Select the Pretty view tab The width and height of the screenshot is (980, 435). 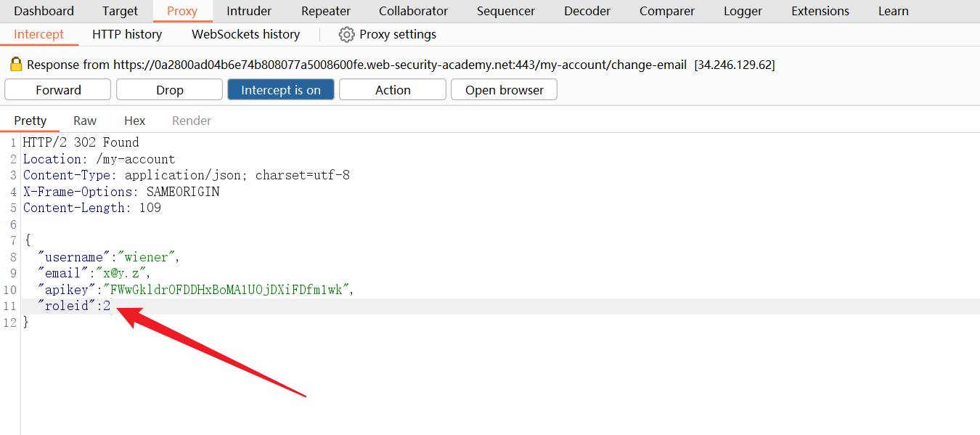pos(30,121)
